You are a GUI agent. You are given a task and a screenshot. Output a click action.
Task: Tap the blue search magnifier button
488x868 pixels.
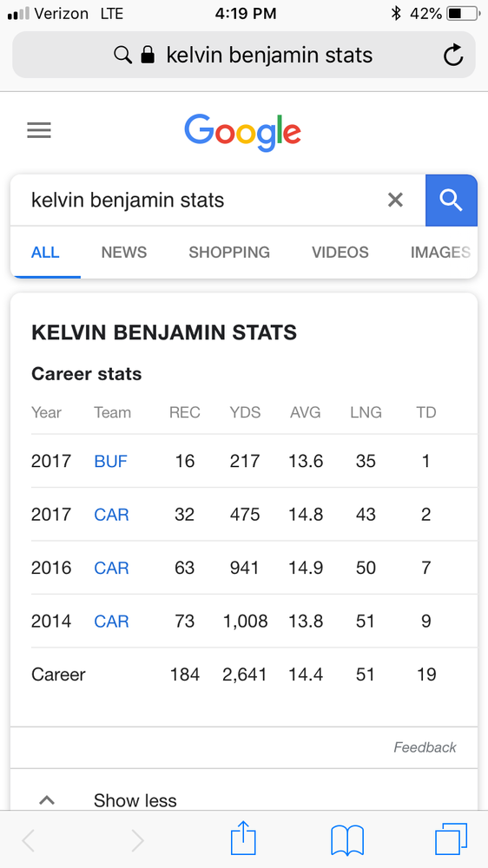[x=451, y=201]
